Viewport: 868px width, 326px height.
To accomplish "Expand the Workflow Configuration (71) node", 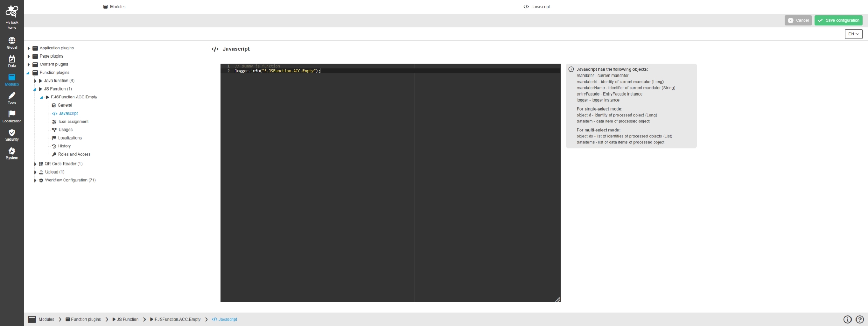I will (35, 180).
